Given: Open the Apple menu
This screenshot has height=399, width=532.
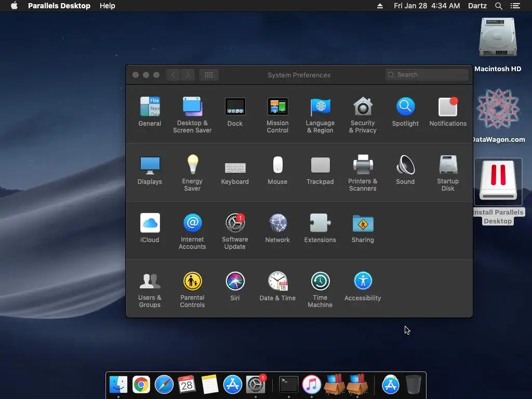Looking at the screenshot, I should click(14, 6).
